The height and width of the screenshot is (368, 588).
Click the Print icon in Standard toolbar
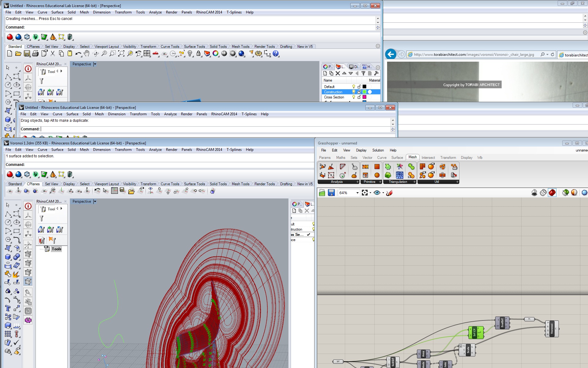(x=35, y=54)
